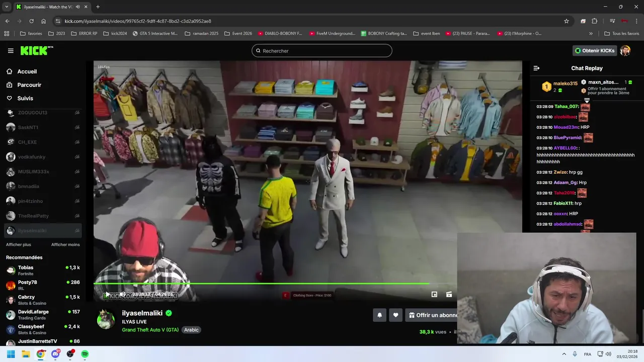
Task: Click Obtenir KICKs button
Action: [x=595, y=51]
